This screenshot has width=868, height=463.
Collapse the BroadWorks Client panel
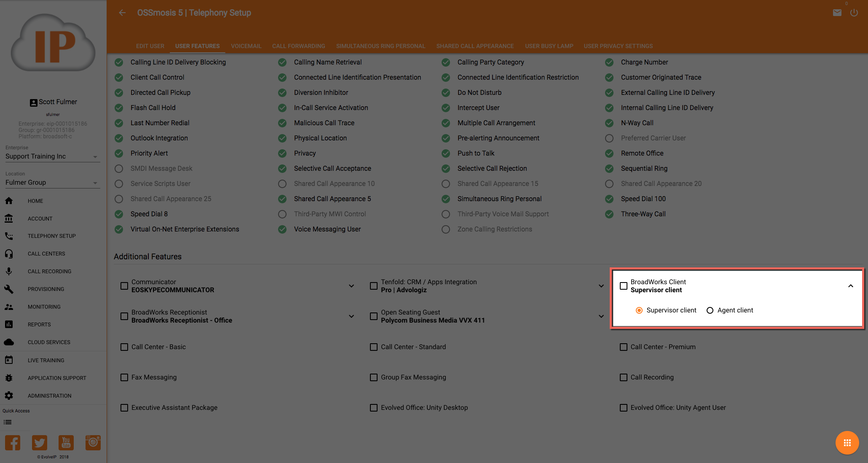coord(851,286)
